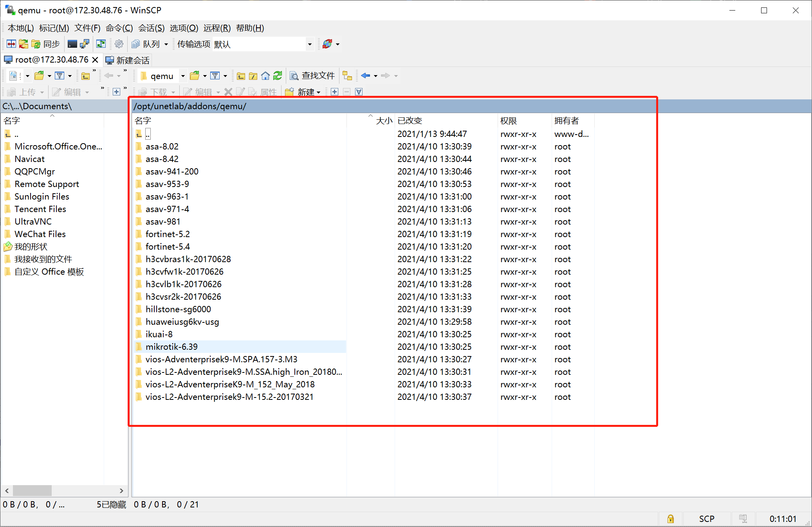This screenshot has width=812, height=527.
Task: Click the synchronize directories icon
Action: pyautogui.click(x=23, y=44)
